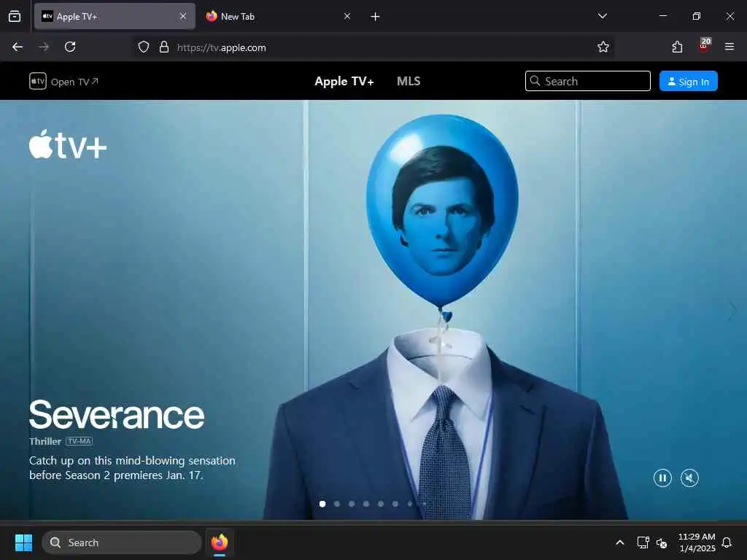This screenshot has width=747, height=560.
Task: Click the Apple TV search field
Action: click(x=587, y=81)
